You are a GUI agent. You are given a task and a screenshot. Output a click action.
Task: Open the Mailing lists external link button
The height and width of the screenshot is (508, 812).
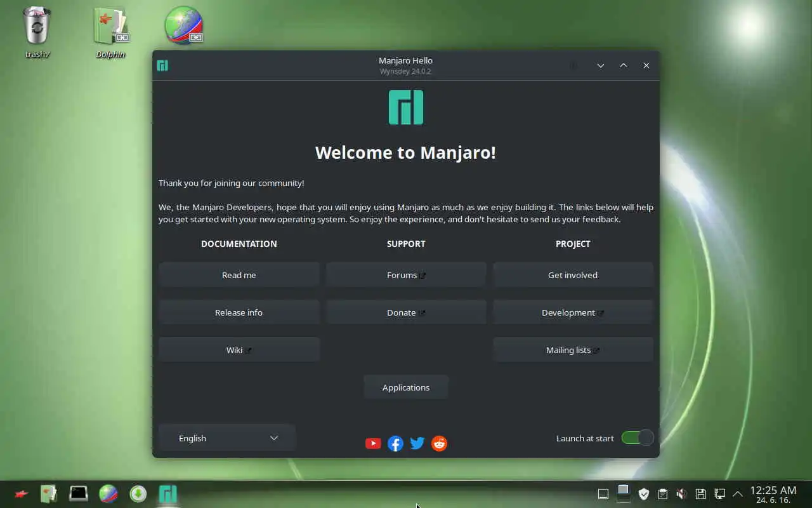click(x=573, y=350)
